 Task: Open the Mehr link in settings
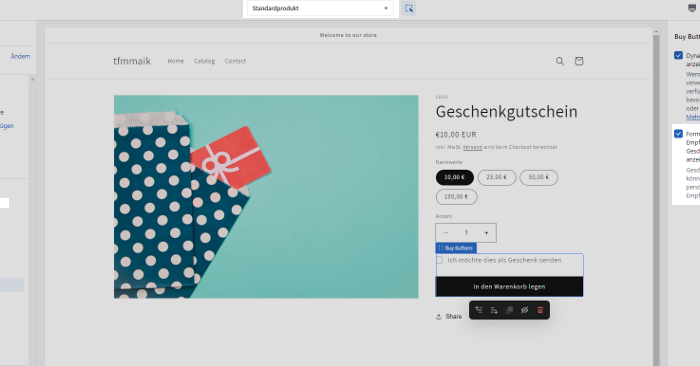click(693, 117)
